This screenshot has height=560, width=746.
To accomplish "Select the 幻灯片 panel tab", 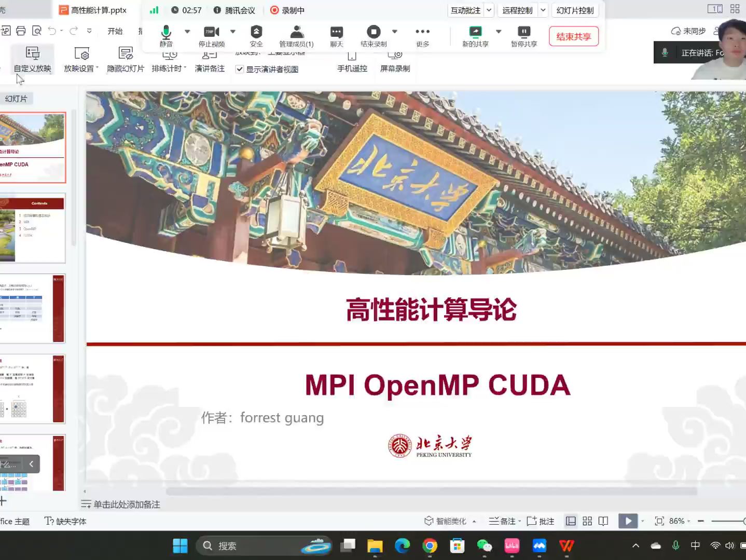I will [16, 99].
